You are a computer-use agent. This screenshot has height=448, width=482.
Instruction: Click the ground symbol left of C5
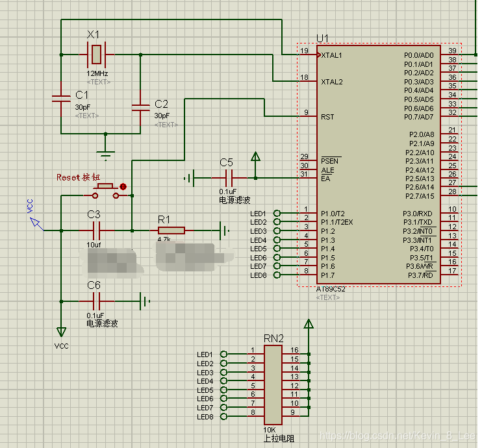click(189, 178)
